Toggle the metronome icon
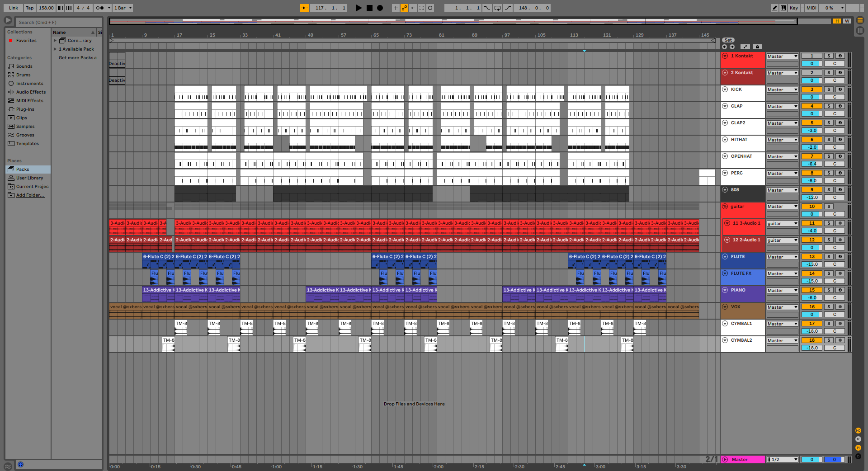Screen dimensions: 868x471 [100, 8]
